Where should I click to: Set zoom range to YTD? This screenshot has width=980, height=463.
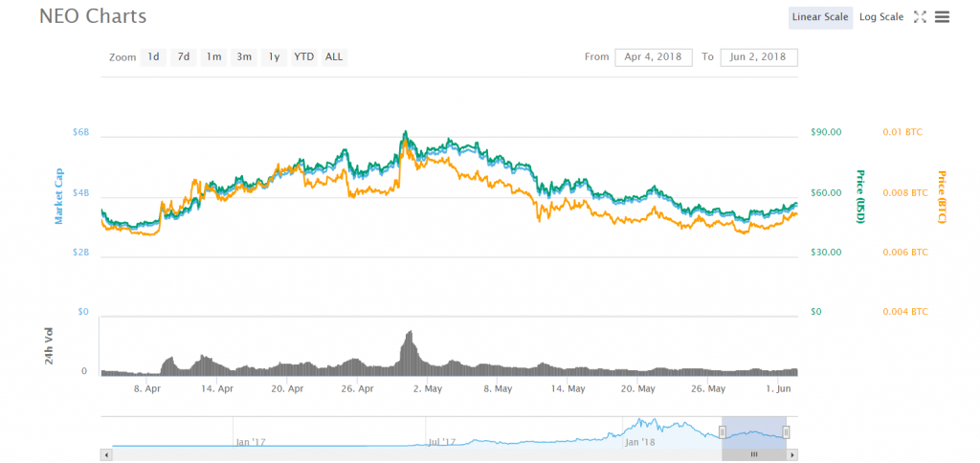click(304, 56)
